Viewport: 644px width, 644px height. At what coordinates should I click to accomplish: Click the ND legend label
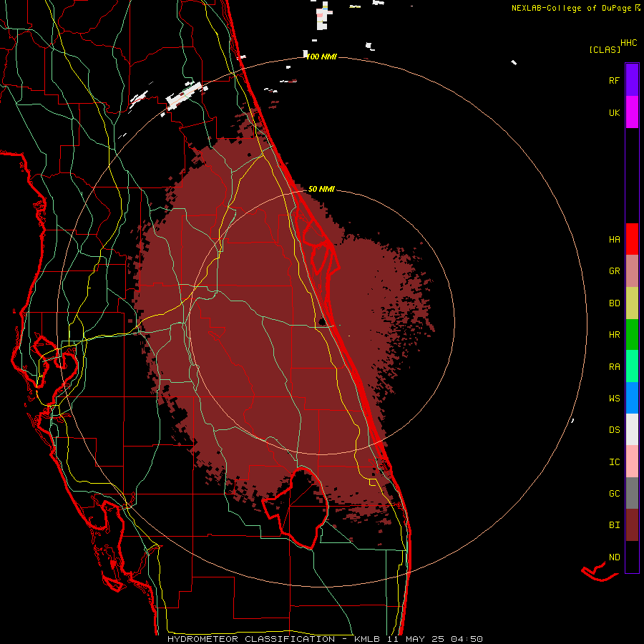tap(614, 557)
